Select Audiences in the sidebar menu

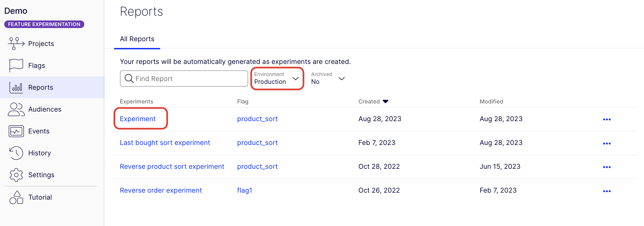[x=45, y=109]
